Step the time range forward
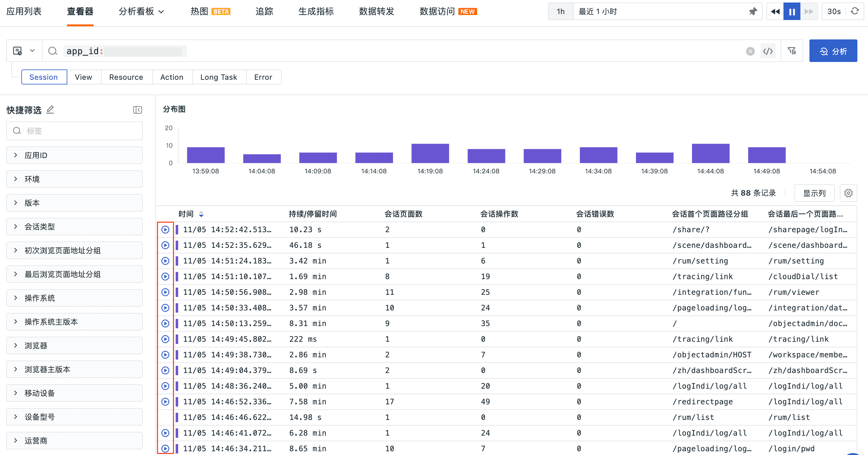This screenshot has width=868, height=455. pyautogui.click(x=809, y=12)
